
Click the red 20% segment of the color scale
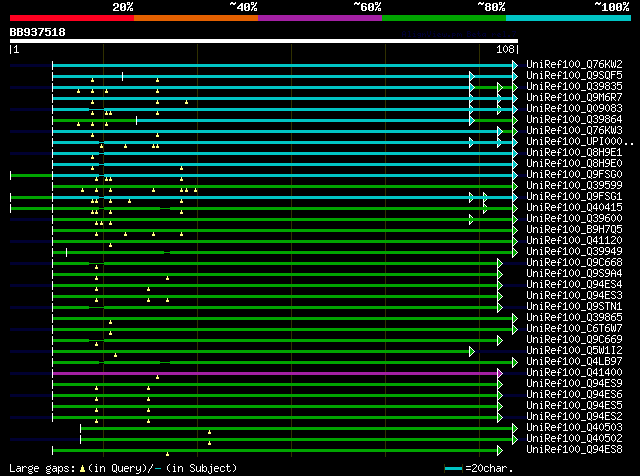(72, 18)
